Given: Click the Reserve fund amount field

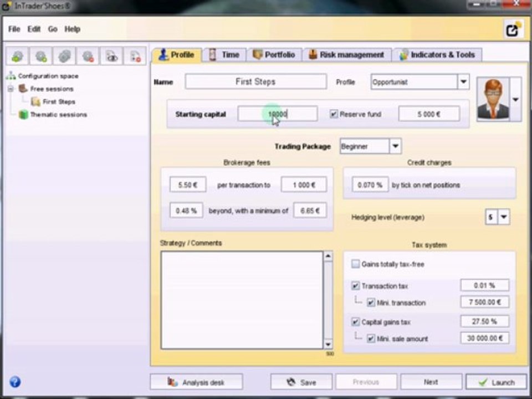Looking at the screenshot, I should pyautogui.click(x=429, y=114).
